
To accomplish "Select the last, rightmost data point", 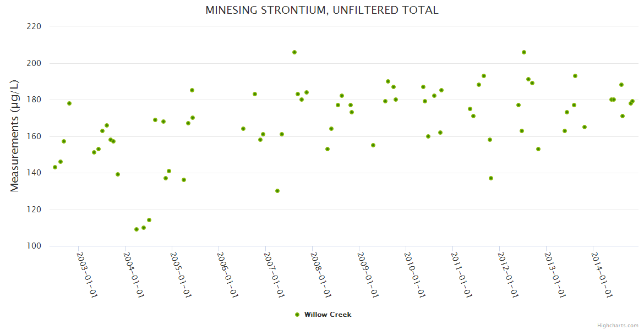I will 632,101.
